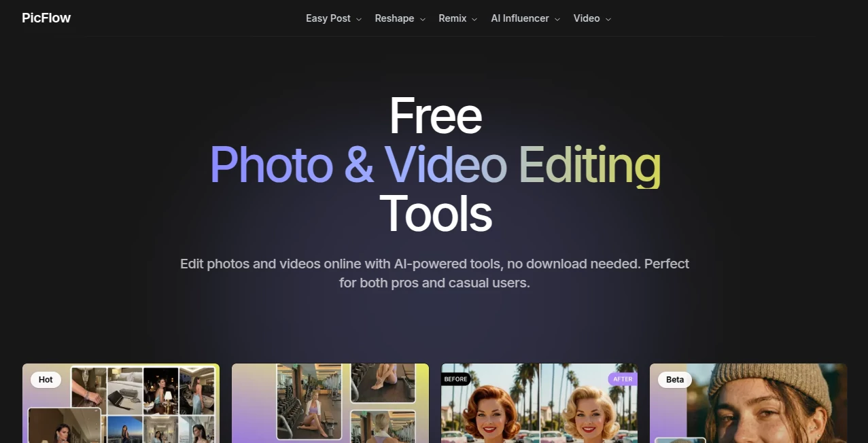Click the chevron icon next to Easy Post
The image size is (868, 443).
click(x=360, y=19)
